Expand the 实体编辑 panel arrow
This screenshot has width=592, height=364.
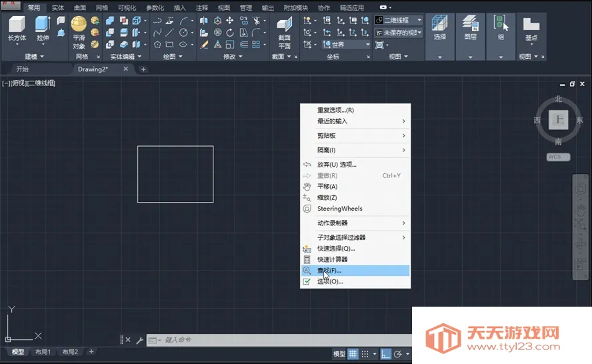click(x=139, y=57)
